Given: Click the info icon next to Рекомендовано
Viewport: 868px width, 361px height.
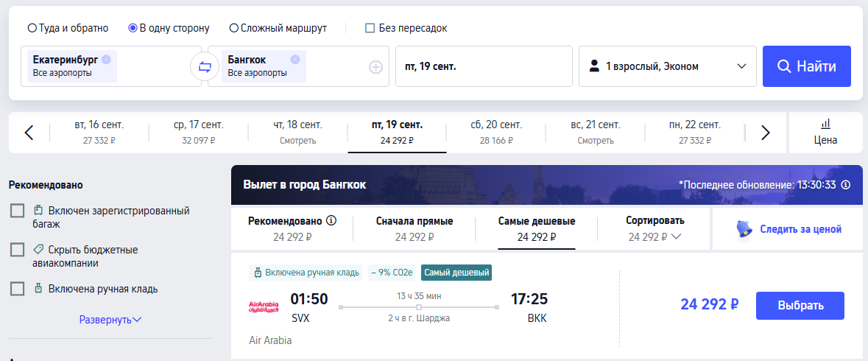Looking at the screenshot, I should [331, 221].
